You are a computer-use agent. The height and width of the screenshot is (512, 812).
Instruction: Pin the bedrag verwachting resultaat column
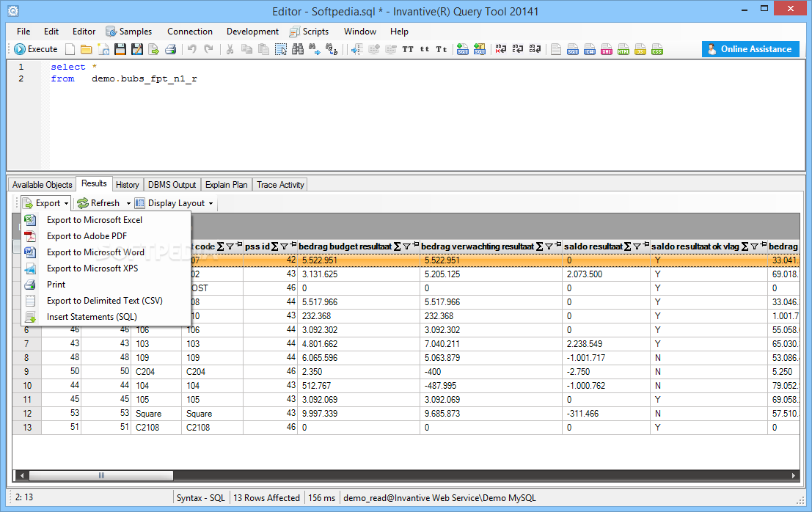coord(557,244)
